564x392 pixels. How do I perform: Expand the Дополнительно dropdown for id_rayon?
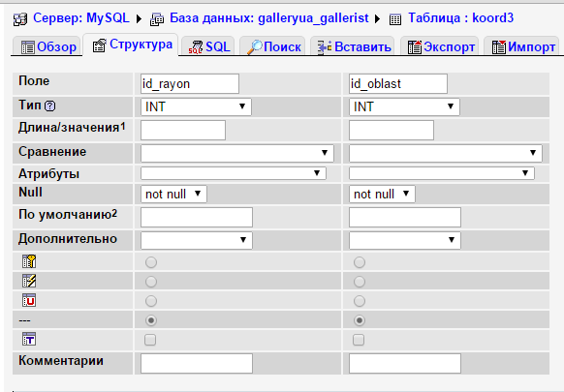point(197,240)
